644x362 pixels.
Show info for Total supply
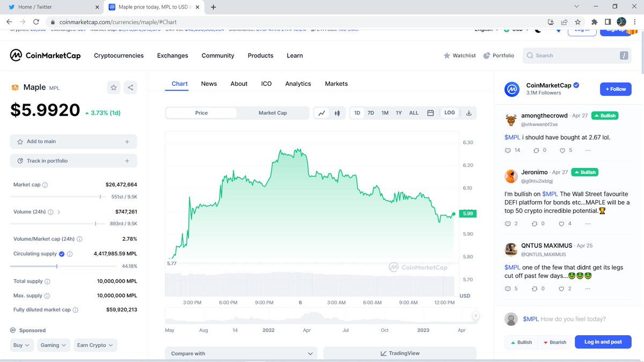[x=47, y=282]
